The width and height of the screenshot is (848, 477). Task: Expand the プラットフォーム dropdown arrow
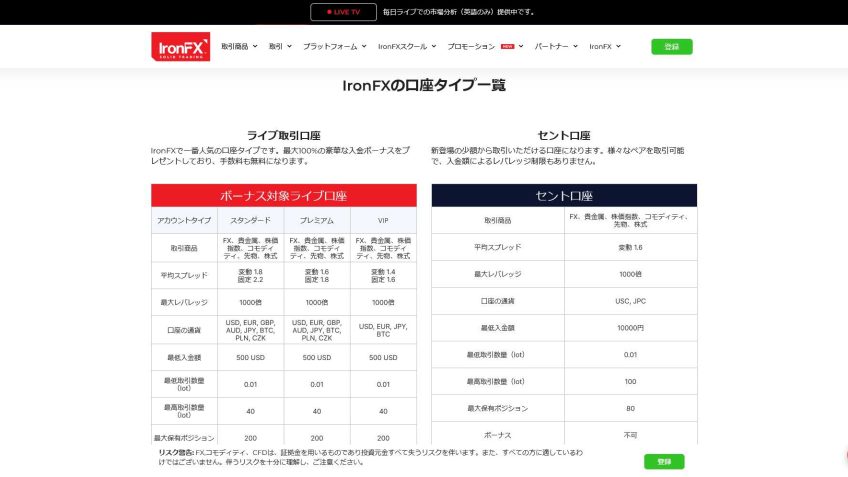[x=364, y=46]
